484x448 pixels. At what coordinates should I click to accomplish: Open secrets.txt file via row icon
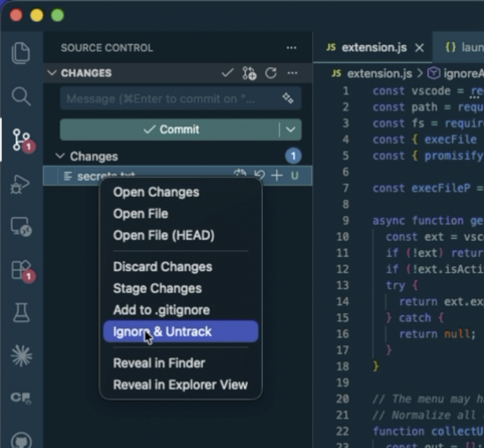point(240,173)
